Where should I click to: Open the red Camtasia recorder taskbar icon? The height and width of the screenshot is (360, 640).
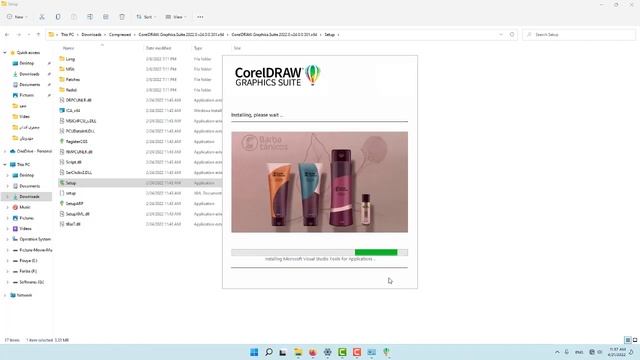coord(357,352)
